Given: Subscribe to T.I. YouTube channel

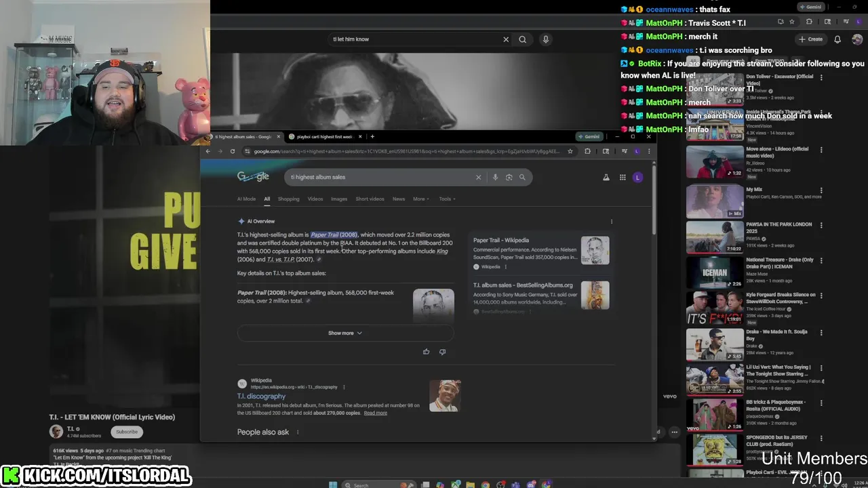Looking at the screenshot, I should point(127,432).
